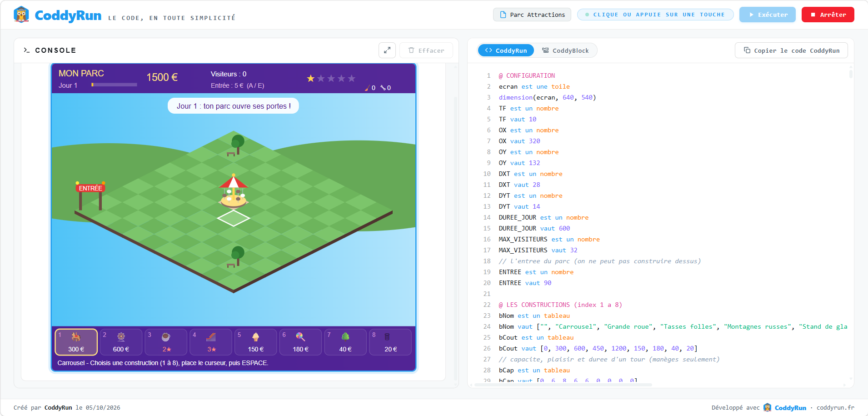Click the 1500 € money display

click(x=162, y=77)
